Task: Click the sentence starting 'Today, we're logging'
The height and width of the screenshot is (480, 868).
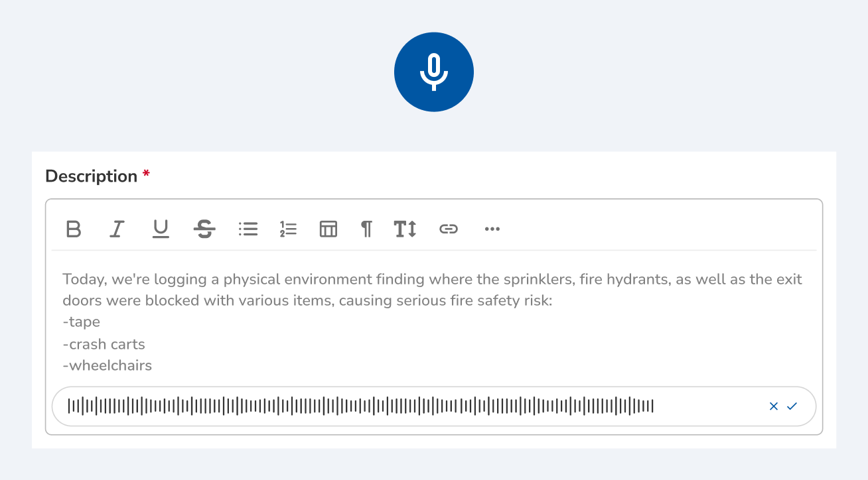Action: click(433, 290)
